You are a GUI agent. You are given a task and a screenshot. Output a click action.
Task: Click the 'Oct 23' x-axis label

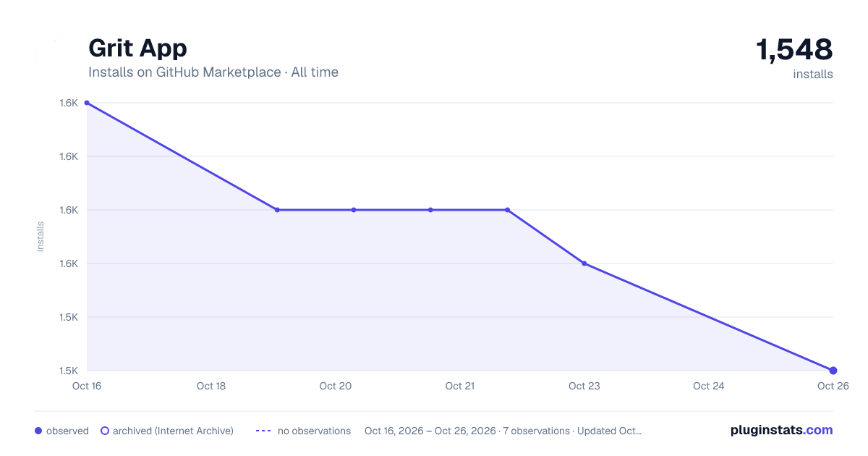pyautogui.click(x=584, y=386)
